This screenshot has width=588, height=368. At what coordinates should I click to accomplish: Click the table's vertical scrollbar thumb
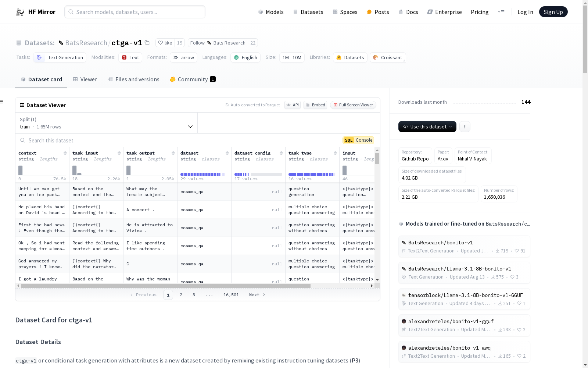(377, 158)
